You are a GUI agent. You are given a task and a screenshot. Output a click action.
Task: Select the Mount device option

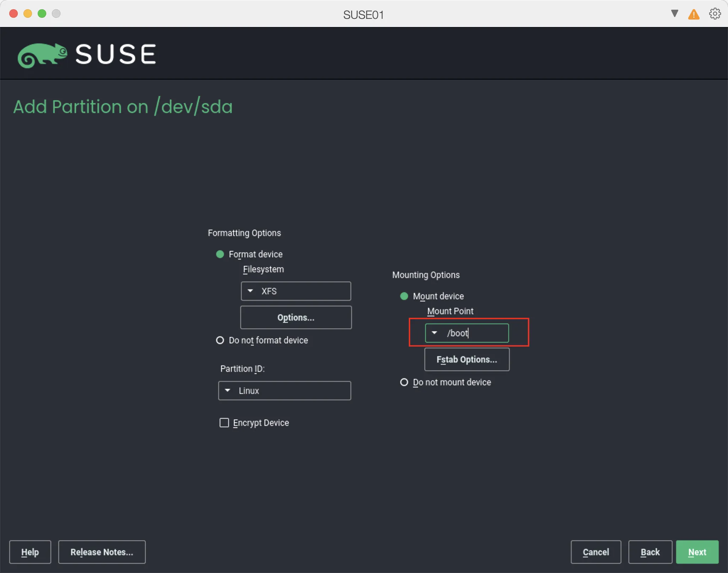[404, 296]
